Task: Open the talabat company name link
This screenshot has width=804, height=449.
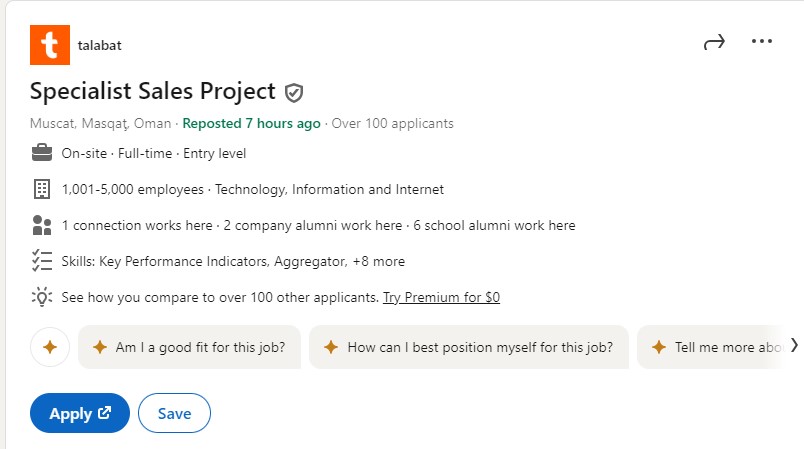Action: [99, 45]
